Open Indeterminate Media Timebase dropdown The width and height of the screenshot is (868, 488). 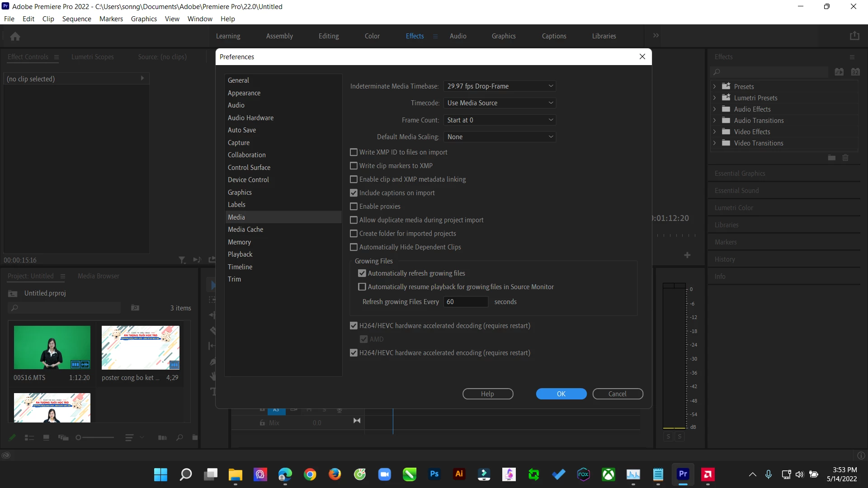tap(499, 86)
